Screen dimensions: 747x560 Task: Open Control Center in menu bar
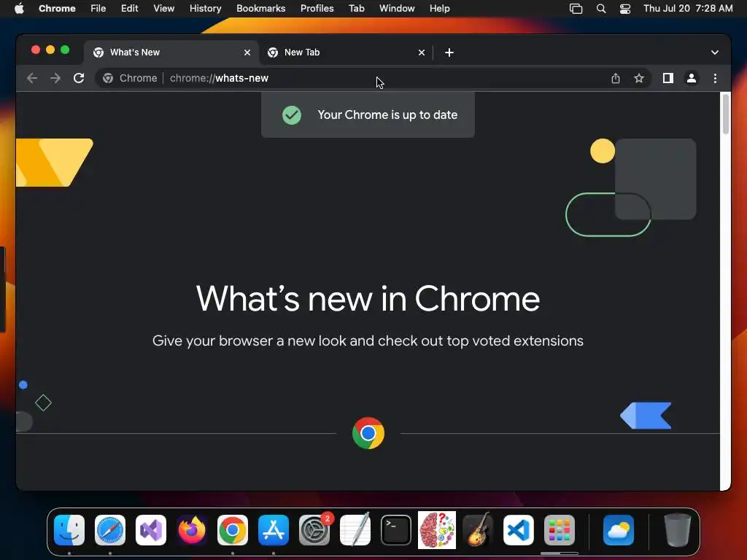pyautogui.click(x=625, y=9)
